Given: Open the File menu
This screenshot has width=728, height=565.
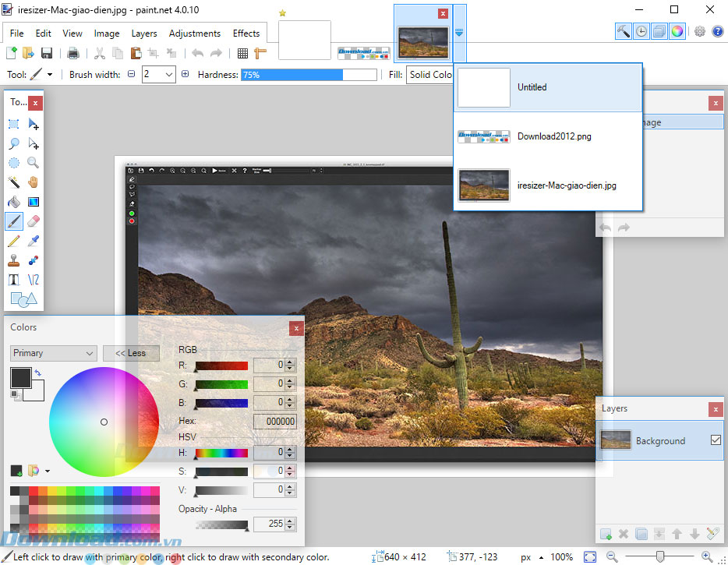Looking at the screenshot, I should click(x=16, y=34).
